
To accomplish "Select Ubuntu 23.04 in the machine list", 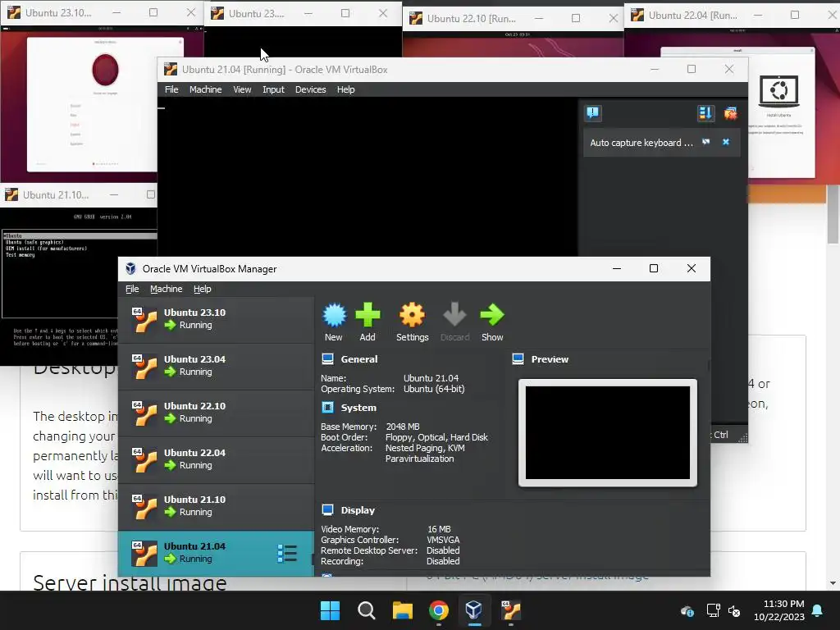I will tap(216, 366).
